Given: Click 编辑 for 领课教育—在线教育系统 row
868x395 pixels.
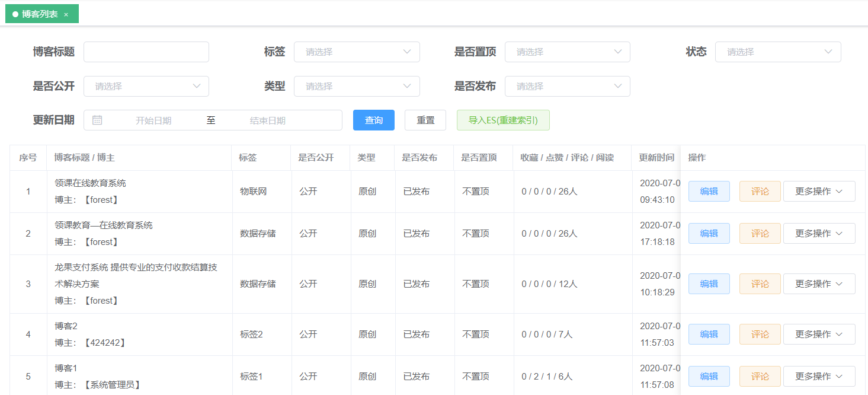Looking at the screenshot, I should tap(709, 234).
